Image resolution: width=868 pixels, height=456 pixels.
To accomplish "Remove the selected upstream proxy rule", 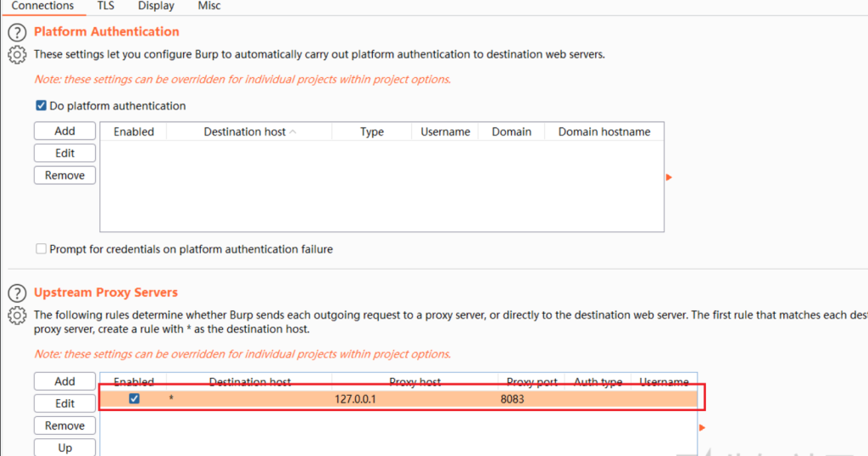I will click(x=64, y=425).
